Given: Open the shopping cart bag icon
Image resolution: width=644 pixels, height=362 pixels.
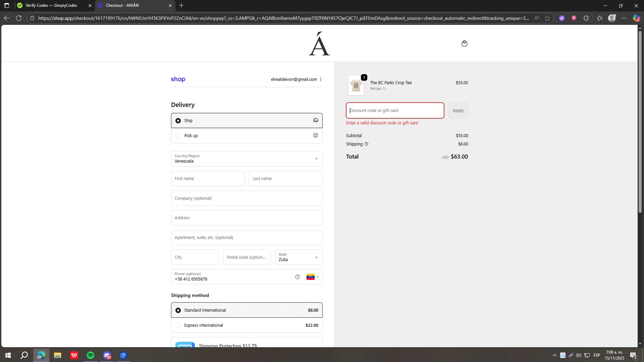Looking at the screenshot, I should [464, 43].
